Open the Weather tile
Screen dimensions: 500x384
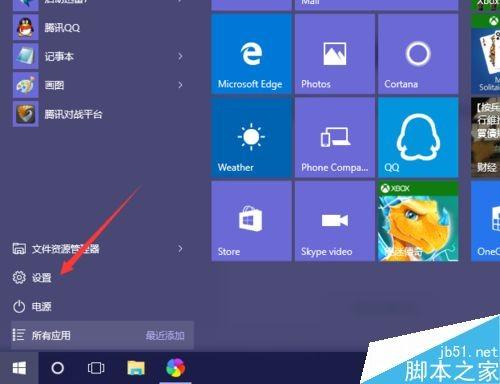[x=251, y=137]
